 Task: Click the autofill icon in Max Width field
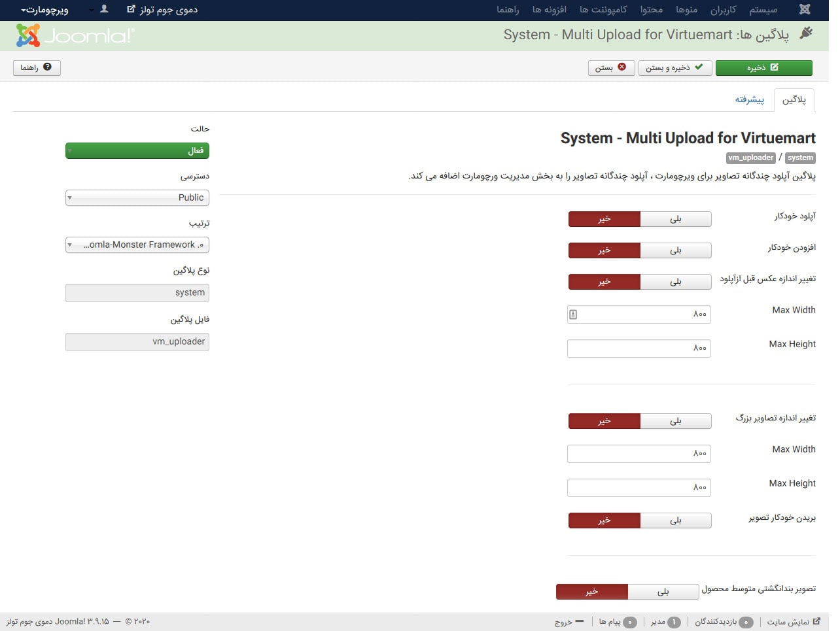click(573, 315)
